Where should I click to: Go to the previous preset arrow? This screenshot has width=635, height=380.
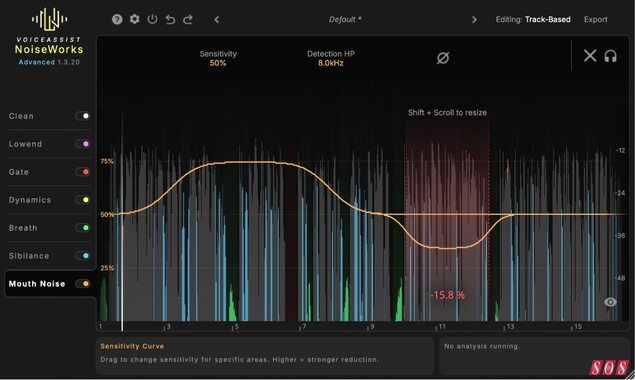(x=217, y=19)
